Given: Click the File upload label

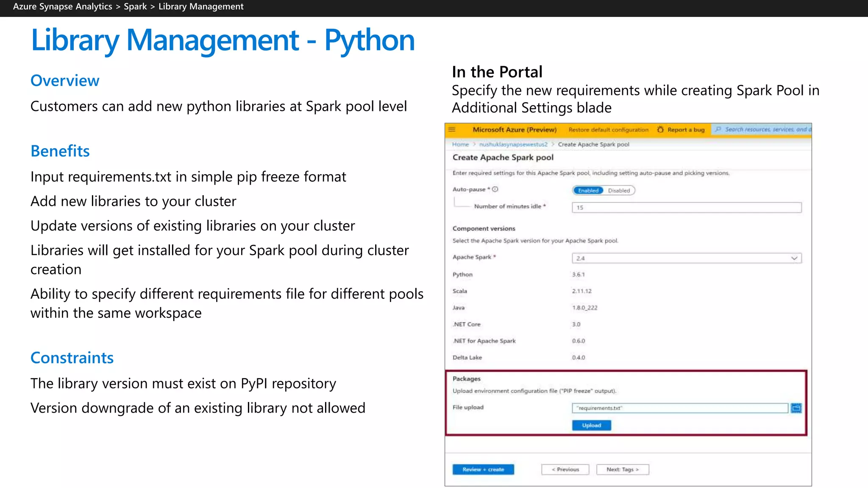Looking at the screenshot, I should pos(468,407).
